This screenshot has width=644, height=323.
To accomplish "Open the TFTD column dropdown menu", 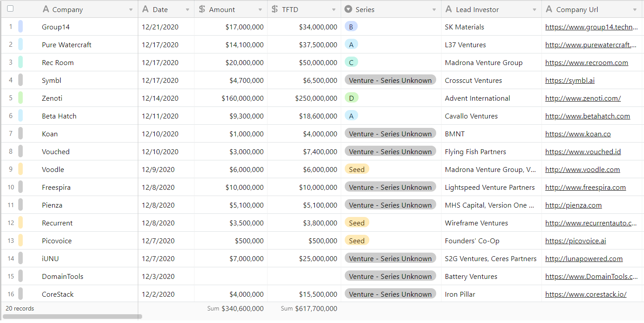I will 334,10.
